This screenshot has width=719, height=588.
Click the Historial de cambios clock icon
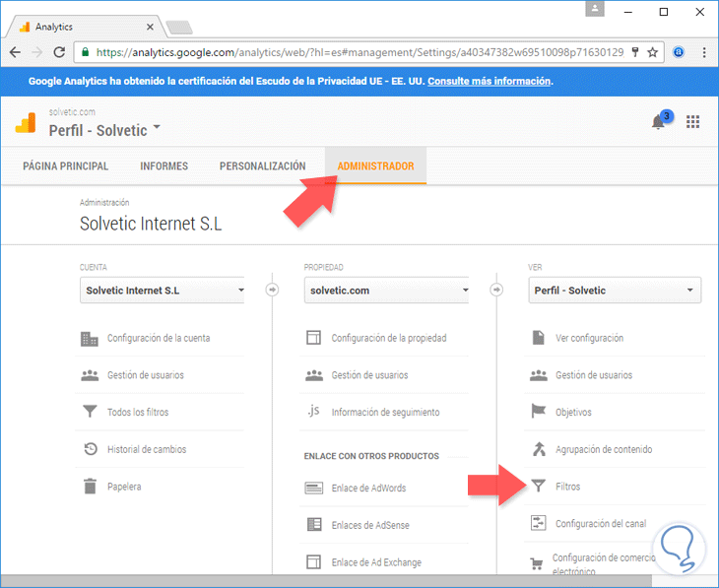[x=91, y=449]
